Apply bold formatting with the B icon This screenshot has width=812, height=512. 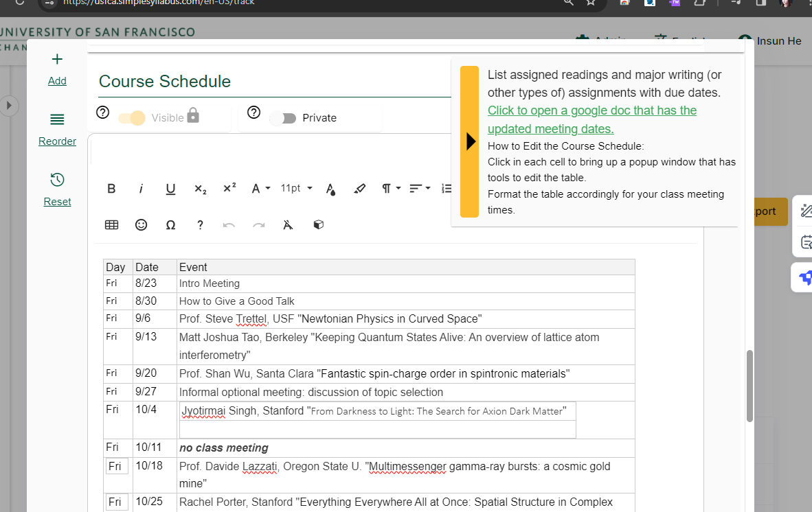111,189
